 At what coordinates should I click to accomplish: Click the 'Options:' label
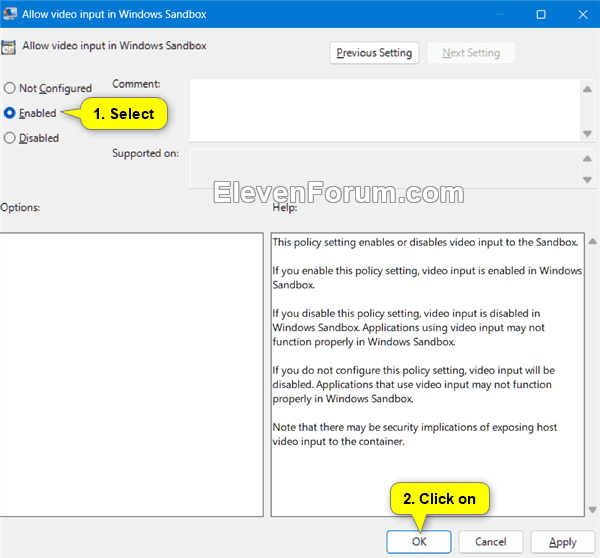20,207
